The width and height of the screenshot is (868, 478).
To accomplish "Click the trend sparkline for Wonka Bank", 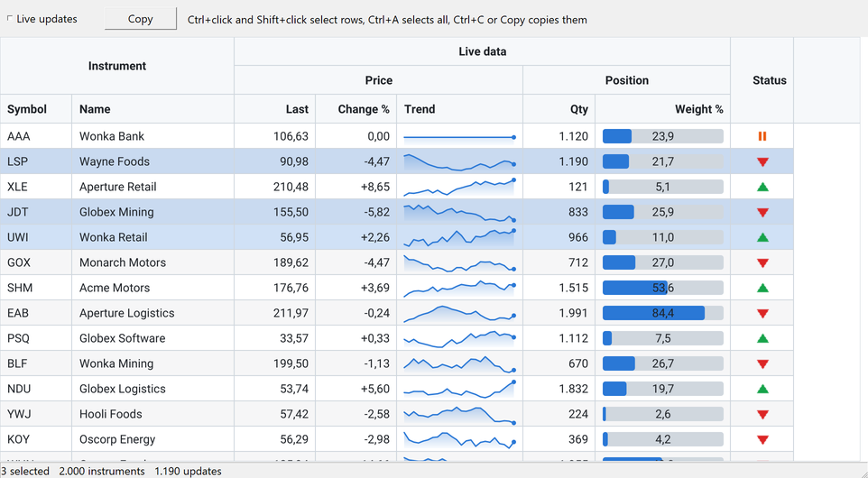I will tap(459, 137).
